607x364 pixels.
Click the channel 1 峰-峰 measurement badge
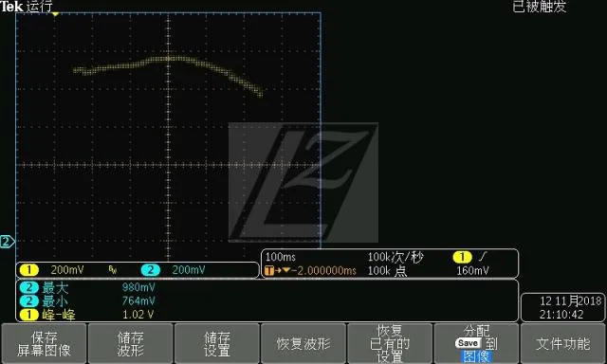(x=29, y=314)
